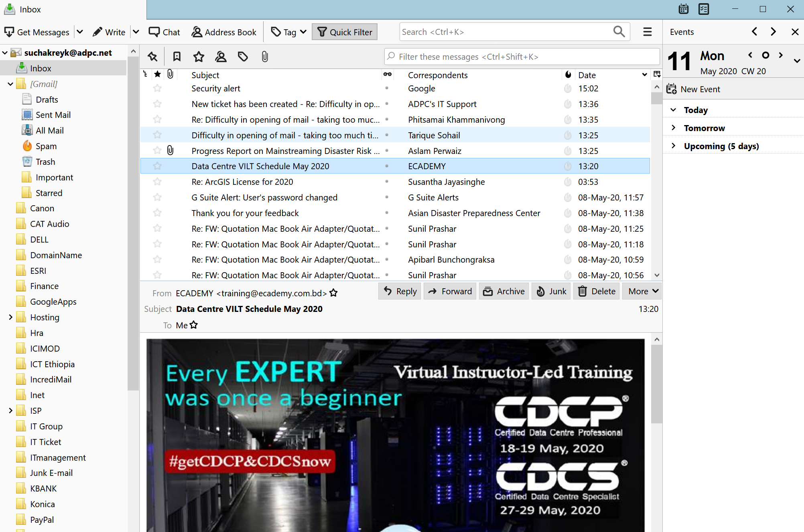Expand the Tomorrow events section
Screen dimensions: 804x532
[674, 128]
